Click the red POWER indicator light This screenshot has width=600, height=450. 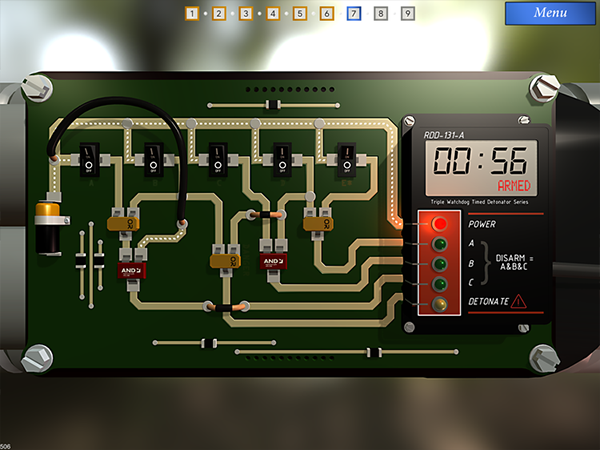tap(438, 224)
